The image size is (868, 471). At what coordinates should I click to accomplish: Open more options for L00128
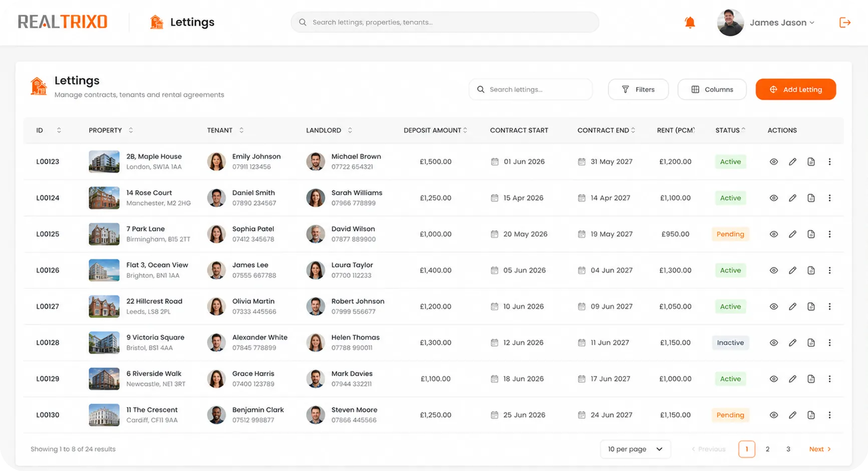pos(829,342)
